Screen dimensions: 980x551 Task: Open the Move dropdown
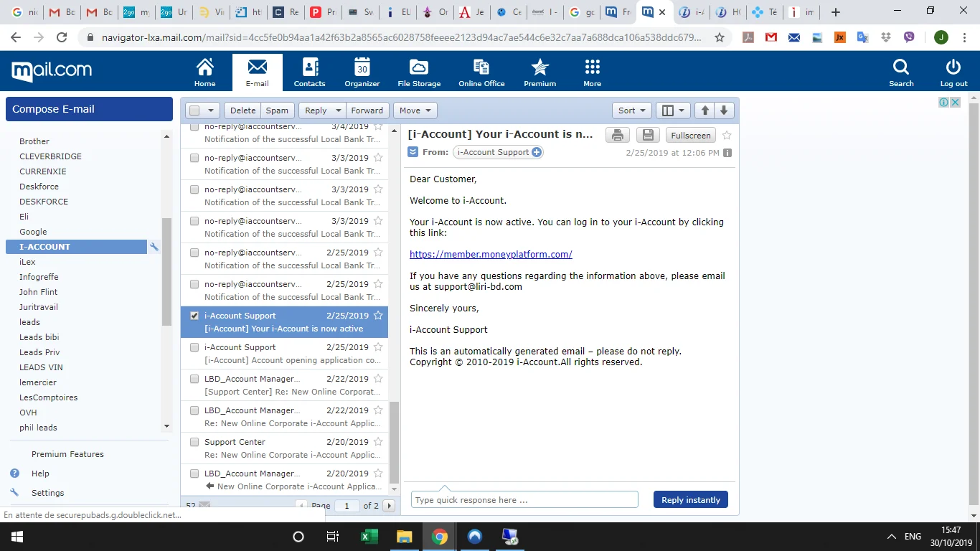coord(416,110)
